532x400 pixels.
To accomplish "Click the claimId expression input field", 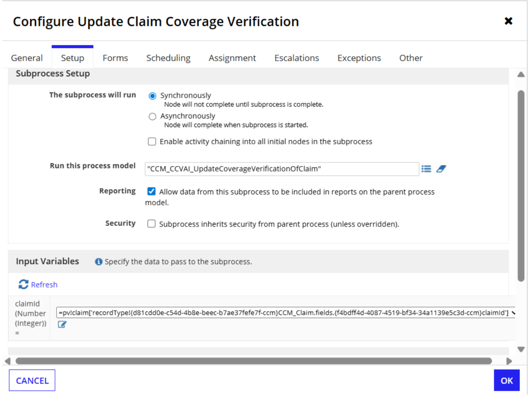I will (286, 313).
